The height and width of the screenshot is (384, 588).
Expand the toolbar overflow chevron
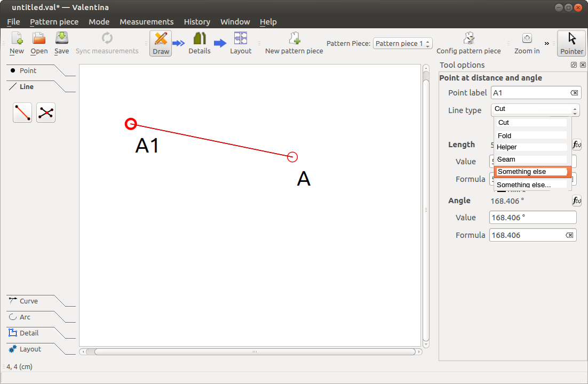coord(546,43)
